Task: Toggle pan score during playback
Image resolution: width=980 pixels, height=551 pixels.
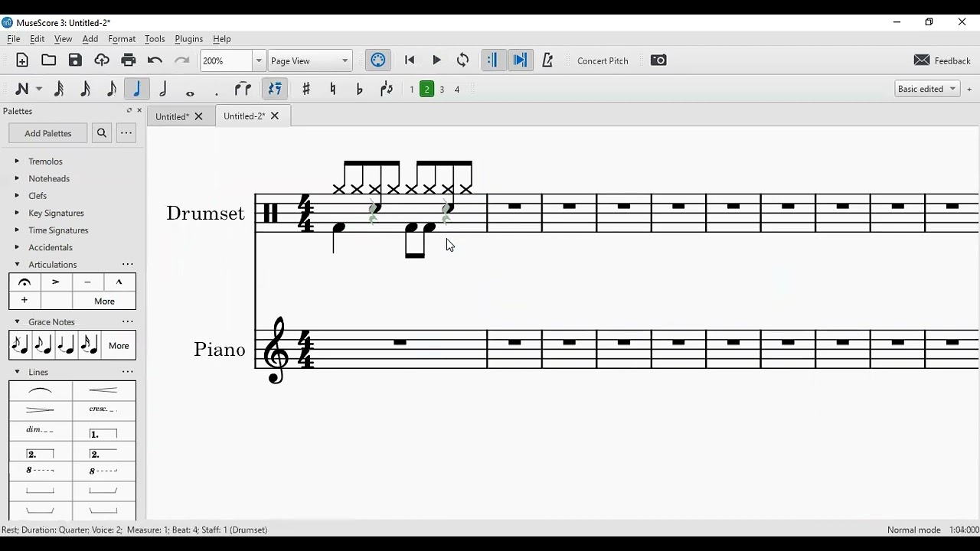Action: pyautogui.click(x=521, y=60)
